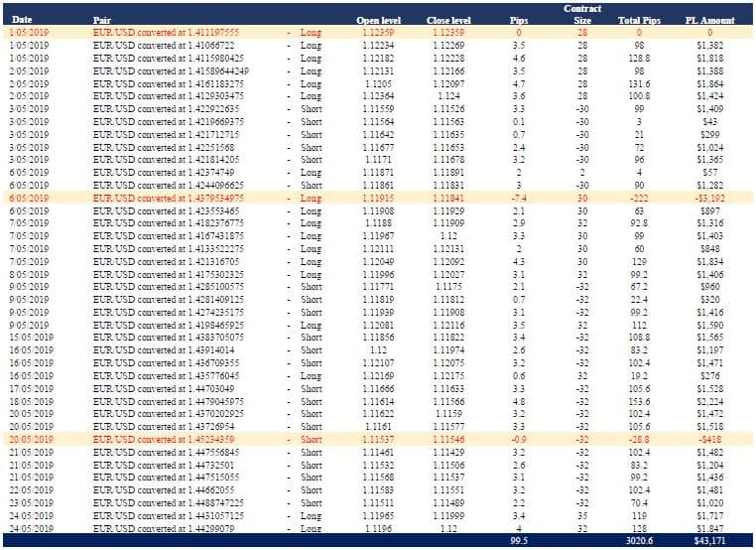Select total pips value -222
This screenshot has width=756, height=550.
click(x=639, y=199)
